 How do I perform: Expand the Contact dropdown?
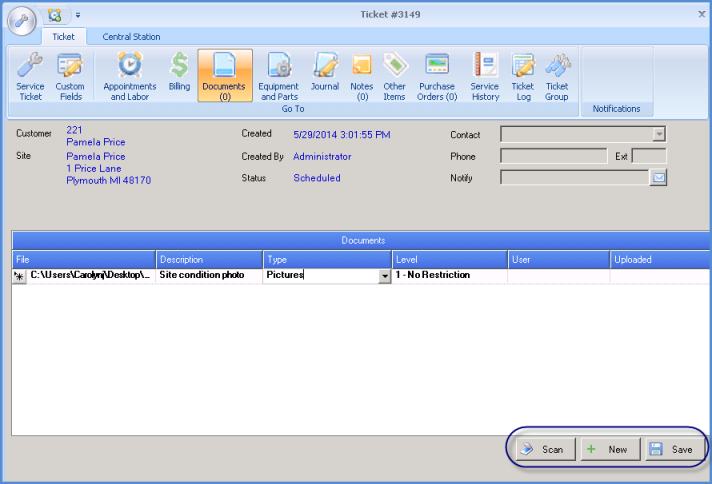click(x=659, y=134)
